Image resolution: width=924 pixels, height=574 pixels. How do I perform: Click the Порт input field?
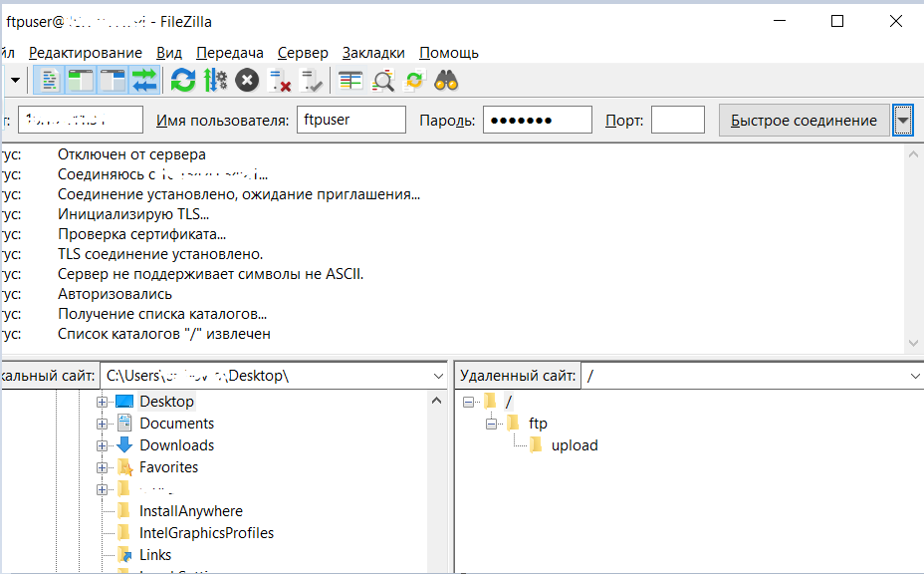pyautogui.click(x=677, y=121)
